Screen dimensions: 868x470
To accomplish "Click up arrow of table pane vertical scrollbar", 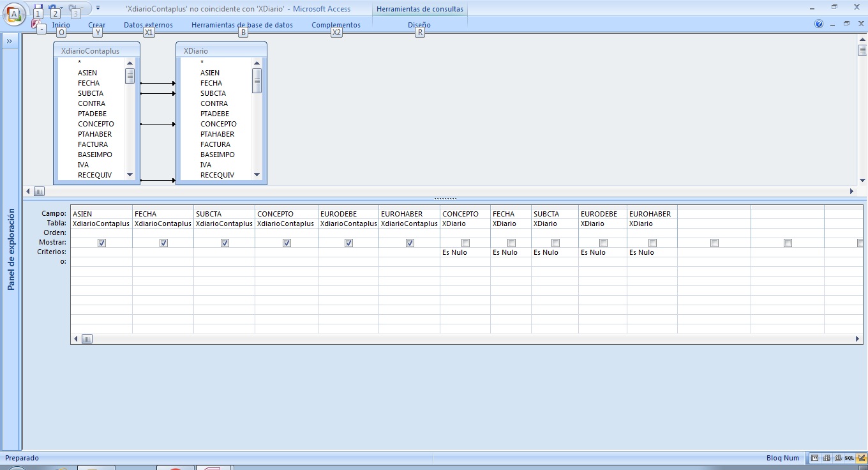I will [862, 40].
